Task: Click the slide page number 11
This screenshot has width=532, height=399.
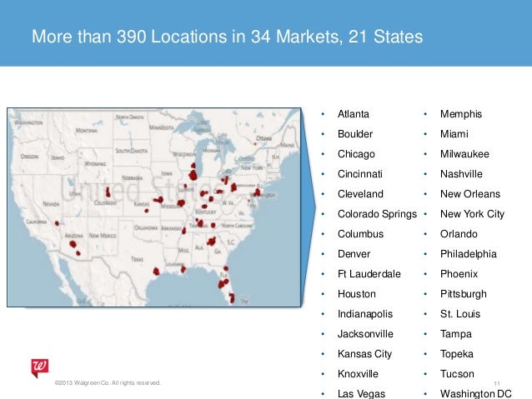Action: pos(497,383)
